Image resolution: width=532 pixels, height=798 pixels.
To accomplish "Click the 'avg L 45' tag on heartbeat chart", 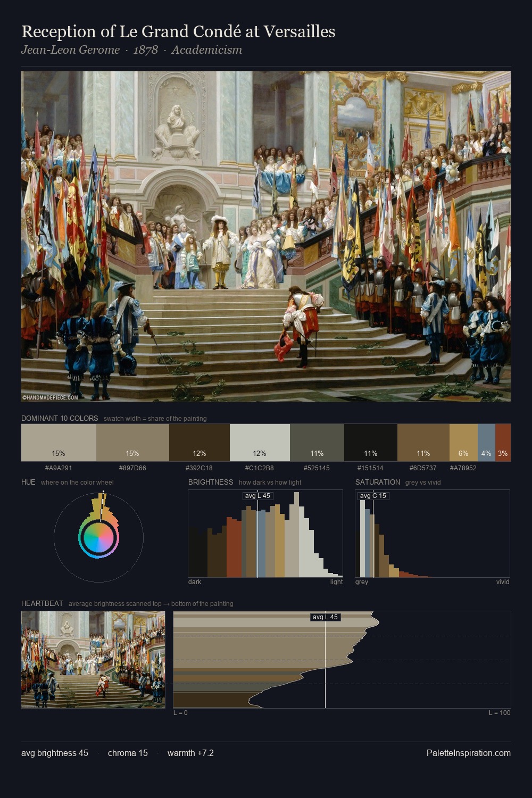I will (x=325, y=617).
